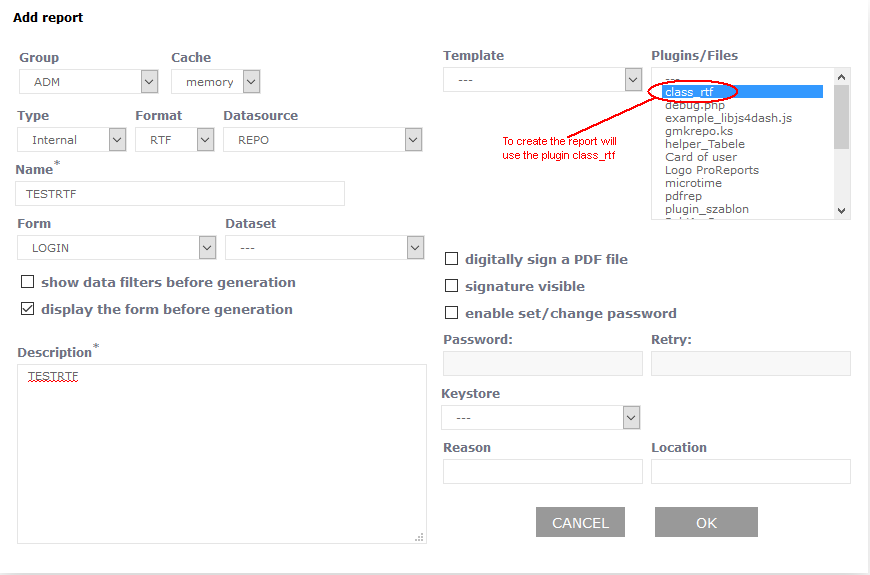Open the Datasource dropdown showing REPO

coord(322,140)
